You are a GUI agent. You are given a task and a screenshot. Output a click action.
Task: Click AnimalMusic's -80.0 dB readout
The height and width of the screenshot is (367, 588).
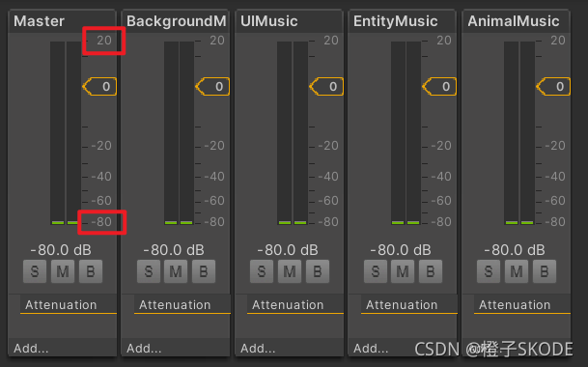515,250
